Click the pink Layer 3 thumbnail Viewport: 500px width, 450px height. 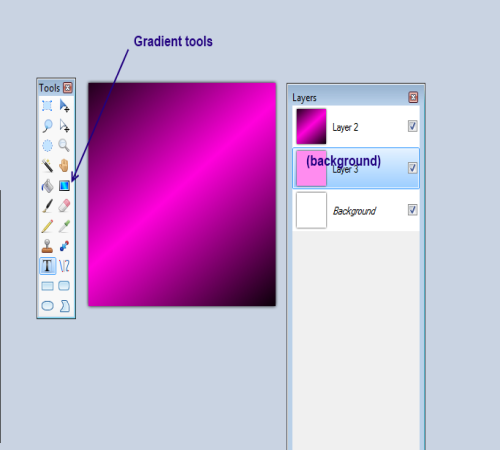311,168
